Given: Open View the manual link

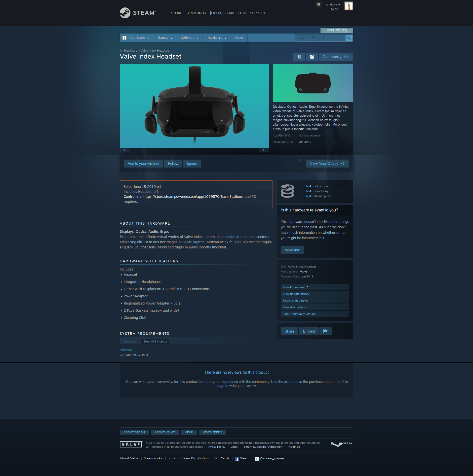Looking at the screenshot, I should coord(315,287).
